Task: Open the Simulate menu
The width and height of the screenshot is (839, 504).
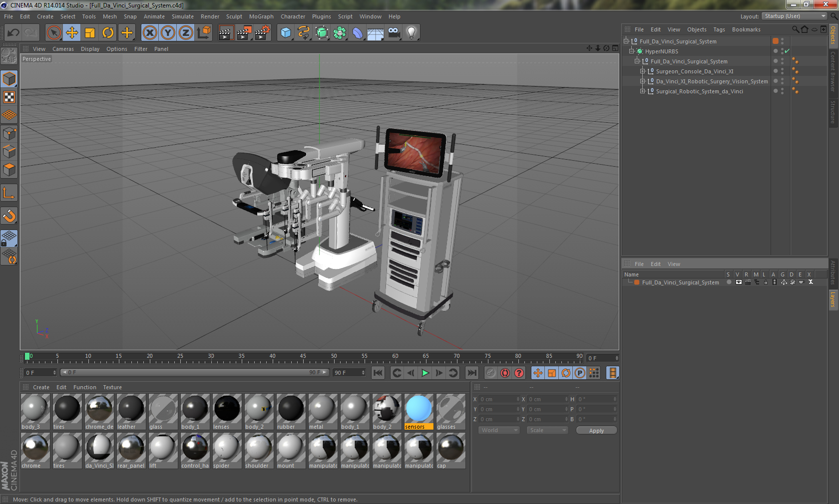Action: pyautogui.click(x=182, y=16)
